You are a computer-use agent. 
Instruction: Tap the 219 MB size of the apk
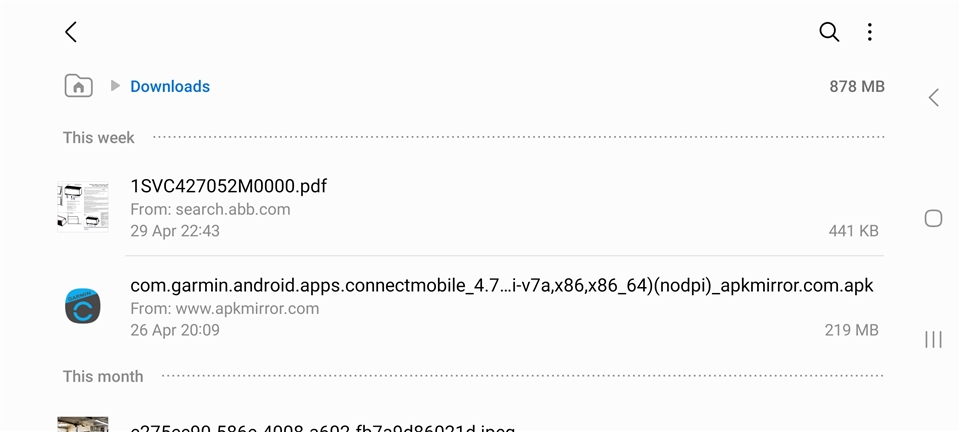852,330
